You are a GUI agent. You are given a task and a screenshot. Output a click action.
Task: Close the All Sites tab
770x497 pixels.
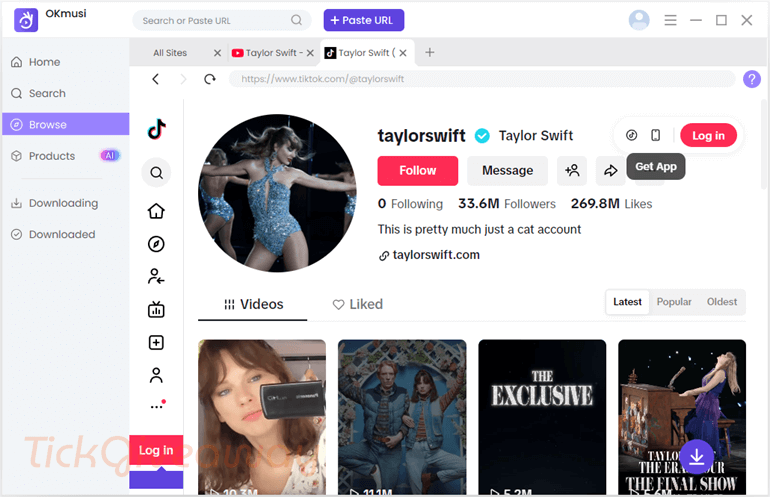tap(217, 53)
